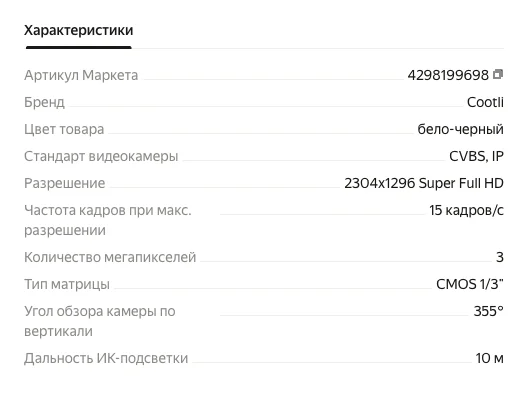
Task: Select the 15 кадров/с value
Action: (466, 210)
